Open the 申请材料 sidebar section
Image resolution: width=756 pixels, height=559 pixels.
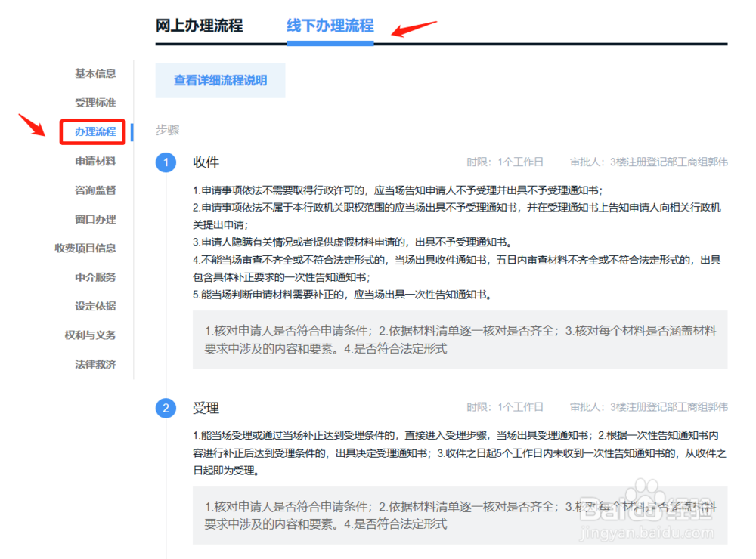tap(95, 161)
